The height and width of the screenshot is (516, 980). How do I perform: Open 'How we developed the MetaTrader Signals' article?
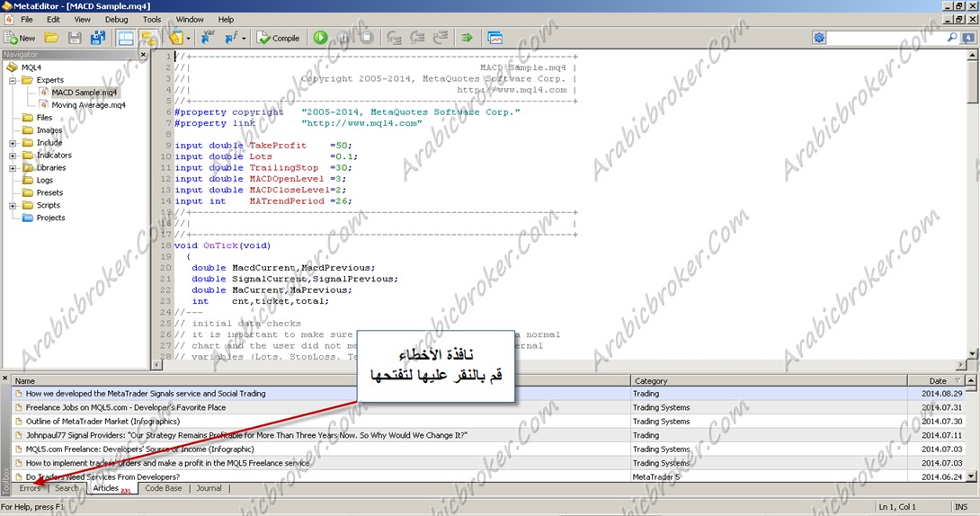pos(146,394)
